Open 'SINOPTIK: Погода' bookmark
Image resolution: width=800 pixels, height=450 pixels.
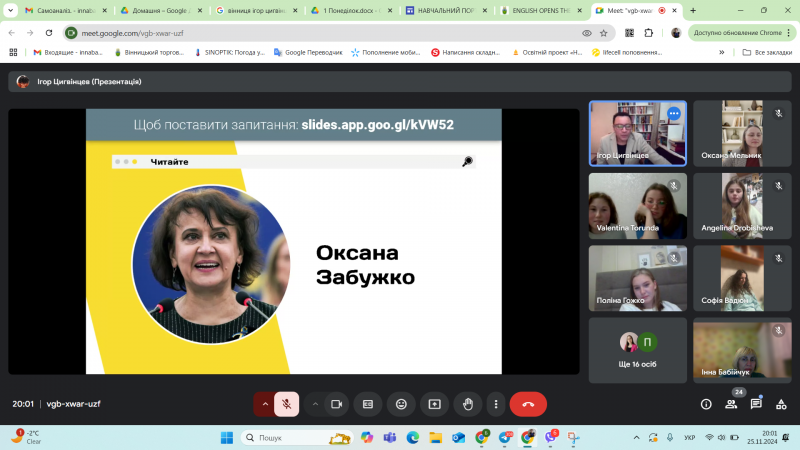[x=230, y=52]
